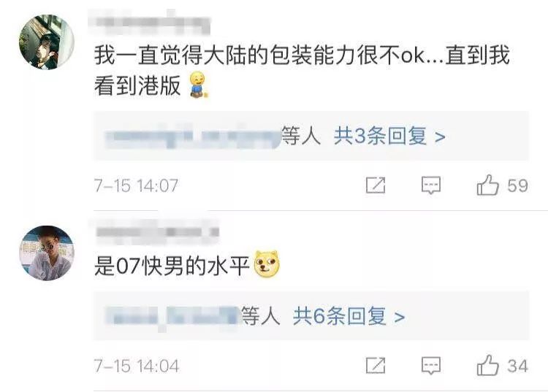This screenshot has height=392, width=548.
Task: Open blurred username above the 07快男 comment
Action: tap(157, 231)
